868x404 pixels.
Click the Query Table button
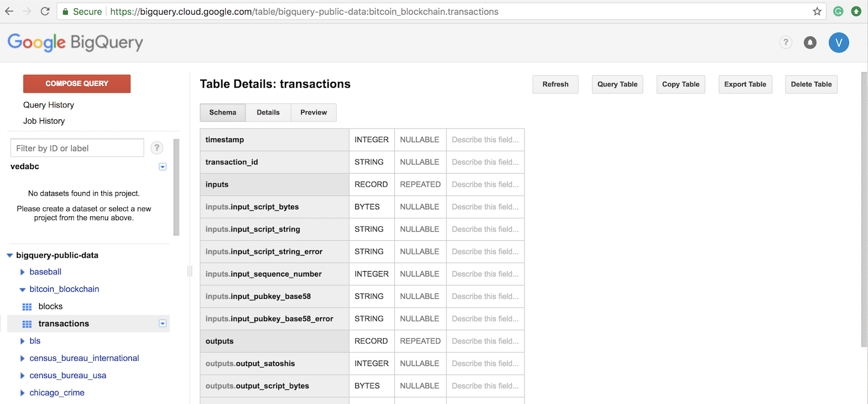617,84
